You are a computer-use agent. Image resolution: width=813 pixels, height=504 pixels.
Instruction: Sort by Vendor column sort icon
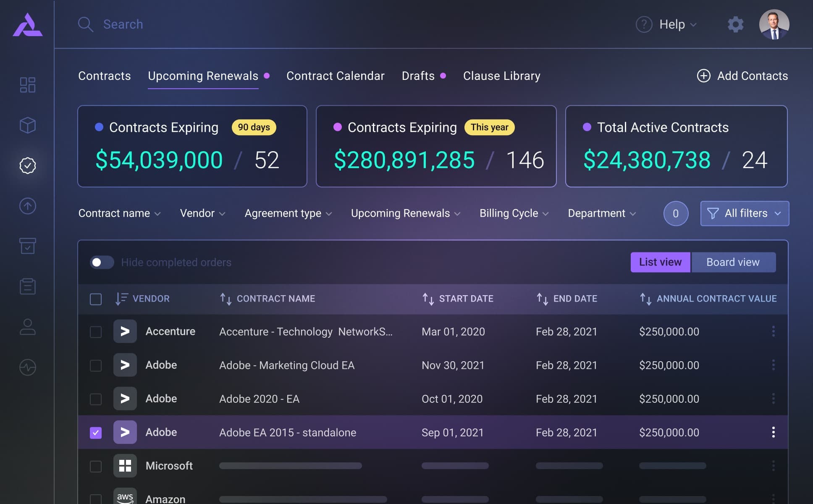[121, 299]
